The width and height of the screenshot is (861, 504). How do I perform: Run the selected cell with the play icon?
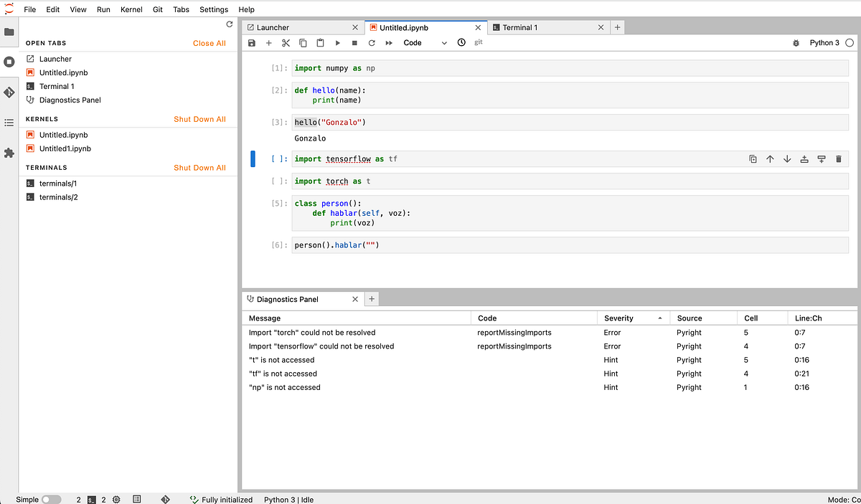337,43
